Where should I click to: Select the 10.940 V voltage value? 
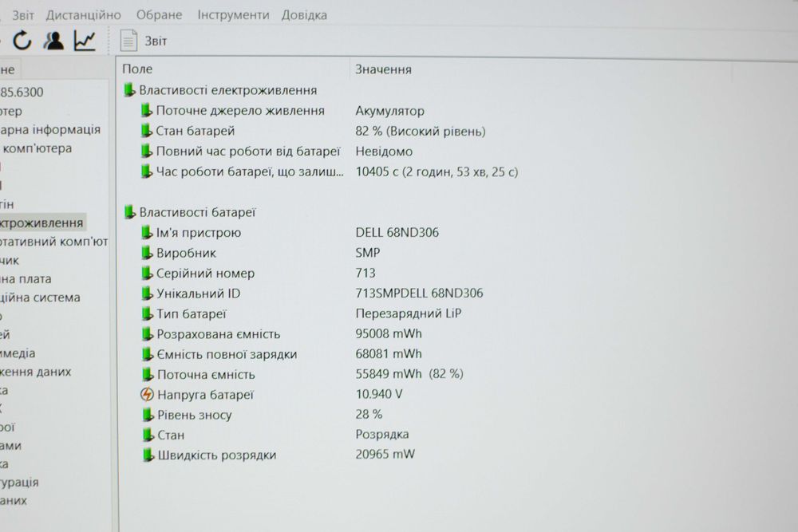click(x=379, y=394)
